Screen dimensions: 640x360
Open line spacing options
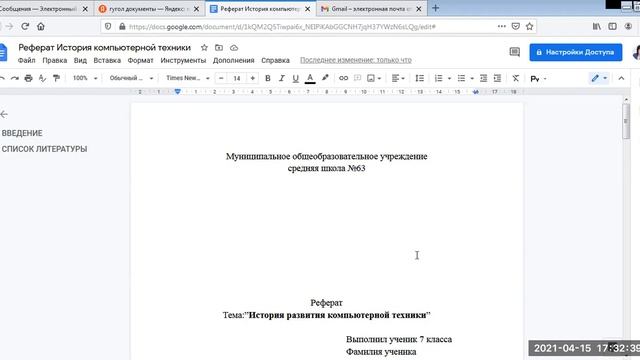click(420, 78)
